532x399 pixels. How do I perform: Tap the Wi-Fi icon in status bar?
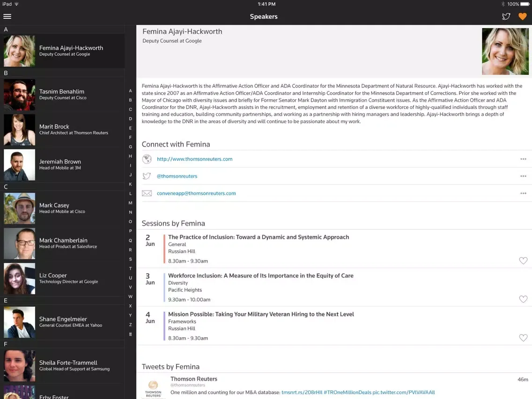click(x=16, y=4)
